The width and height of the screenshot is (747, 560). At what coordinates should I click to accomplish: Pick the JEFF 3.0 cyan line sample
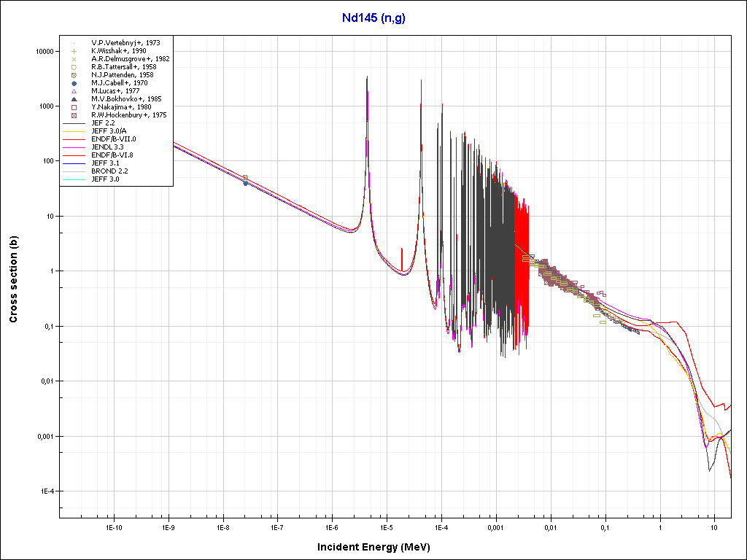74,179
